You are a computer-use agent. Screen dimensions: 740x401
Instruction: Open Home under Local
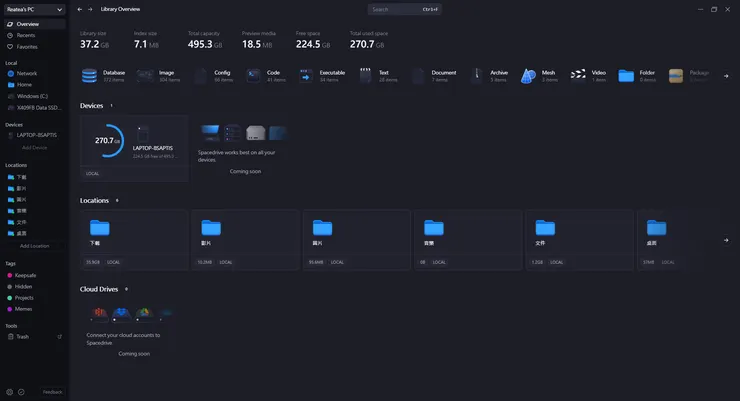[34, 85]
